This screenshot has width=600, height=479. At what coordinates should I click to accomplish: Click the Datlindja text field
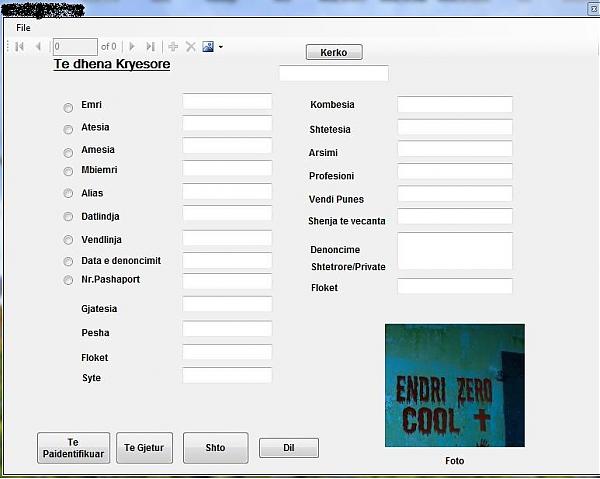pos(227,213)
